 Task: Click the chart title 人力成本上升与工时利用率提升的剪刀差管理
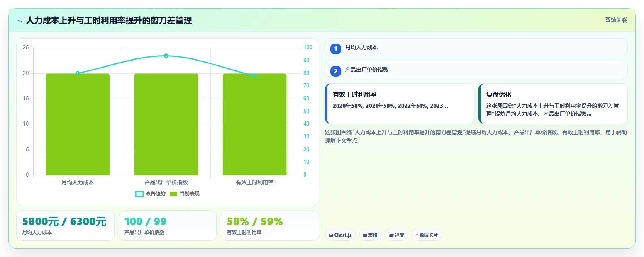click(x=109, y=21)
